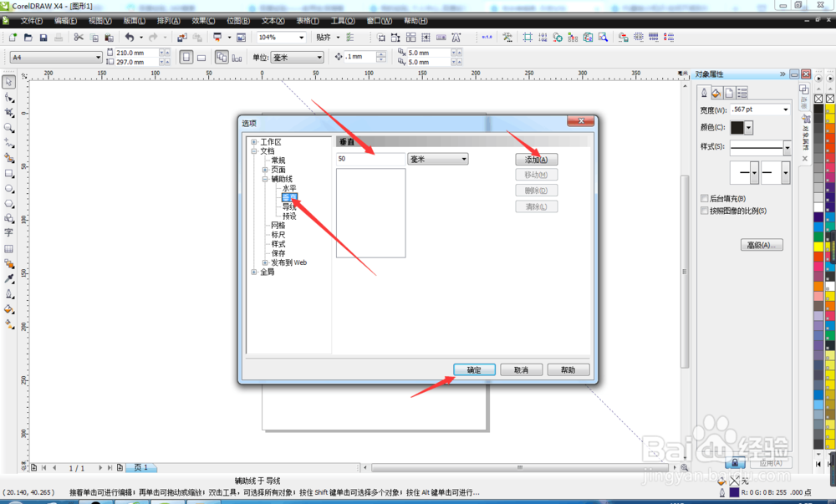Open the Fill paint bucket properties tab
The height and width of the screenshot is (504, 836).
(716, 93)
